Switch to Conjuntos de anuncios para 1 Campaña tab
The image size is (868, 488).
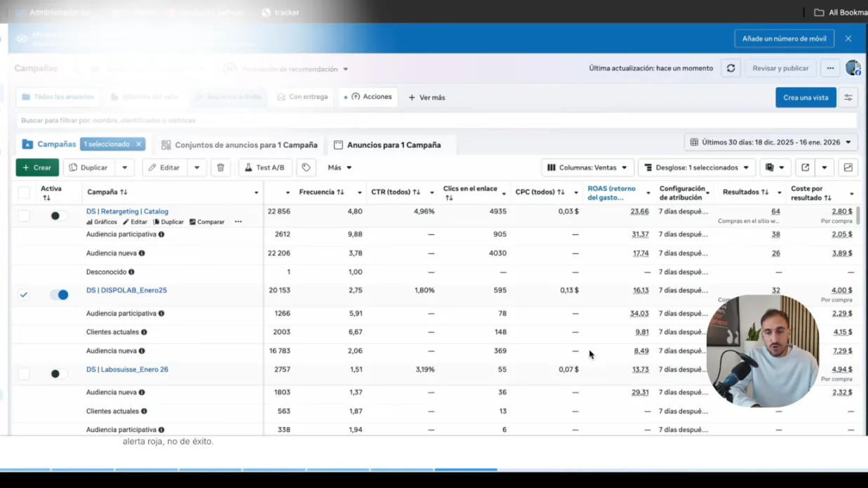click(239, 145)
